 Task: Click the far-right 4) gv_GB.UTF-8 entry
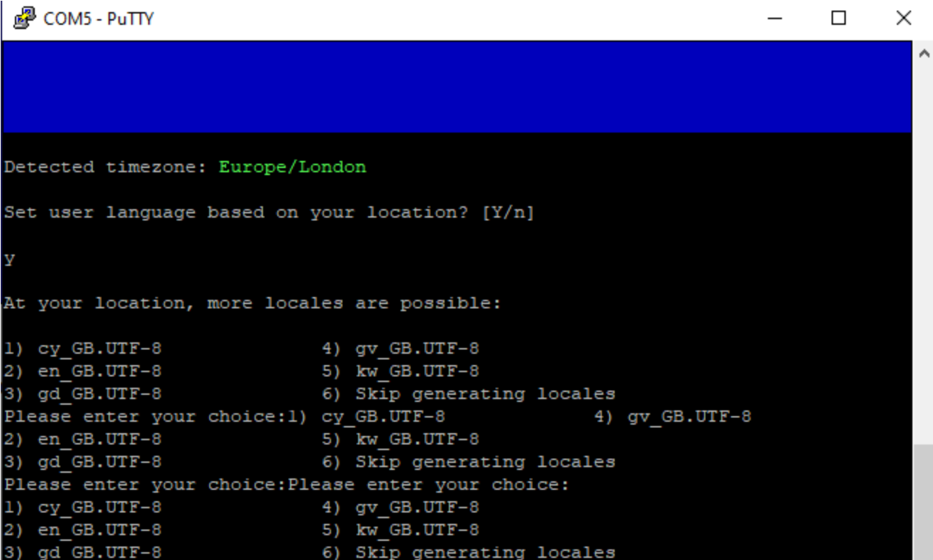pos(672,417)
